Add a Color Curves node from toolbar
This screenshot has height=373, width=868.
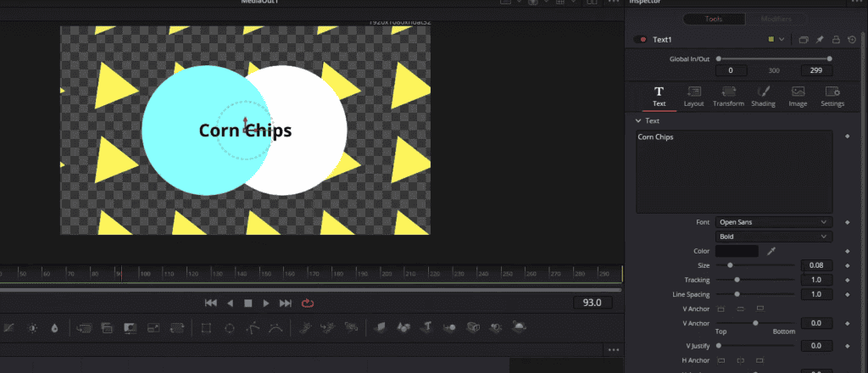point(8,328)
